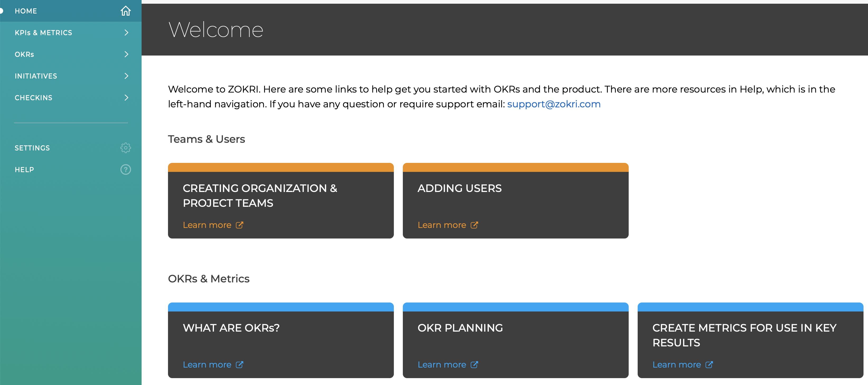Click the OKRs & Metrics section heading
The width and height of the screenshot is (868, 385).
(x=209, y=279)
